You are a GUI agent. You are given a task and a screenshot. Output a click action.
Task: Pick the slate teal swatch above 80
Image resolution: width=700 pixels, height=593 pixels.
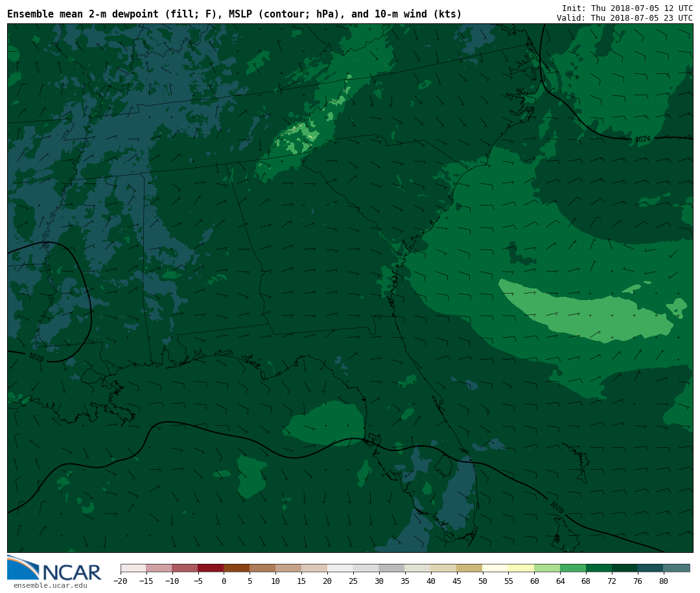(x=677, y=568)
